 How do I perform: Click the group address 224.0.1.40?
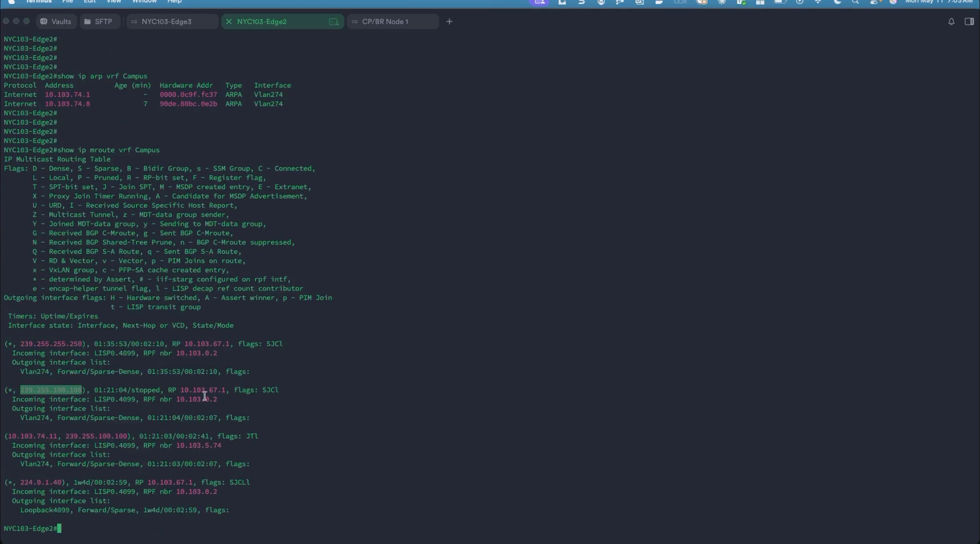tap(41, 482)
